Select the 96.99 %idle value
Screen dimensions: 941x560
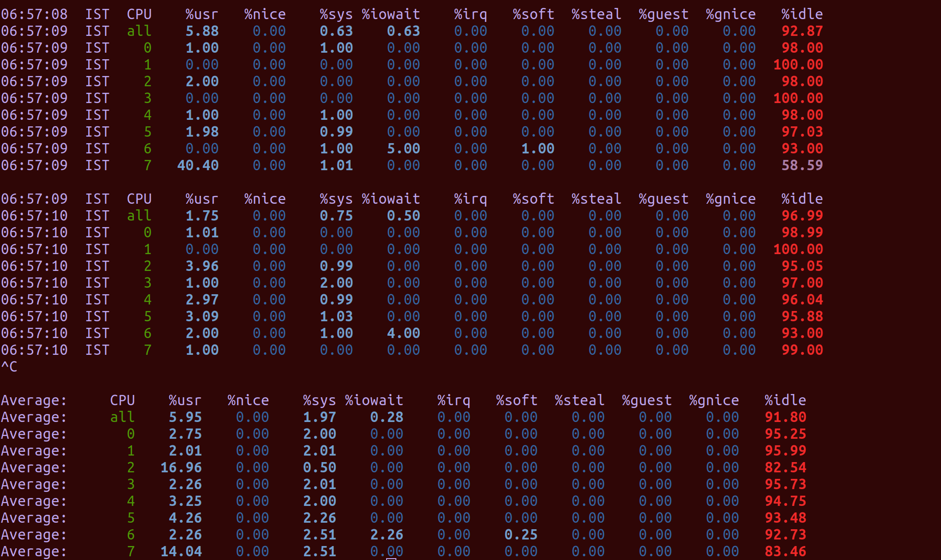802,216
